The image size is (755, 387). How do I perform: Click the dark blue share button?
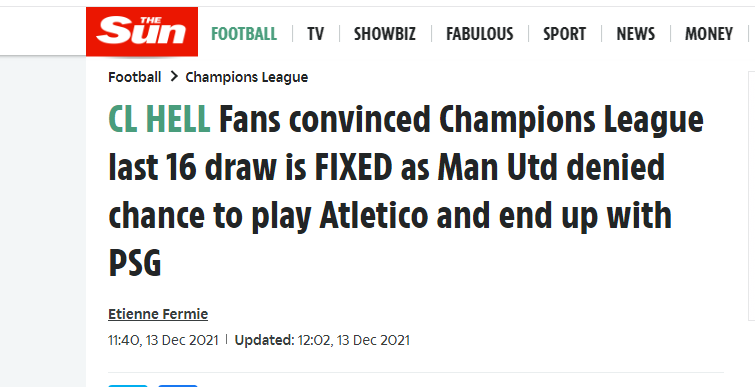click(x=178, y=386)
